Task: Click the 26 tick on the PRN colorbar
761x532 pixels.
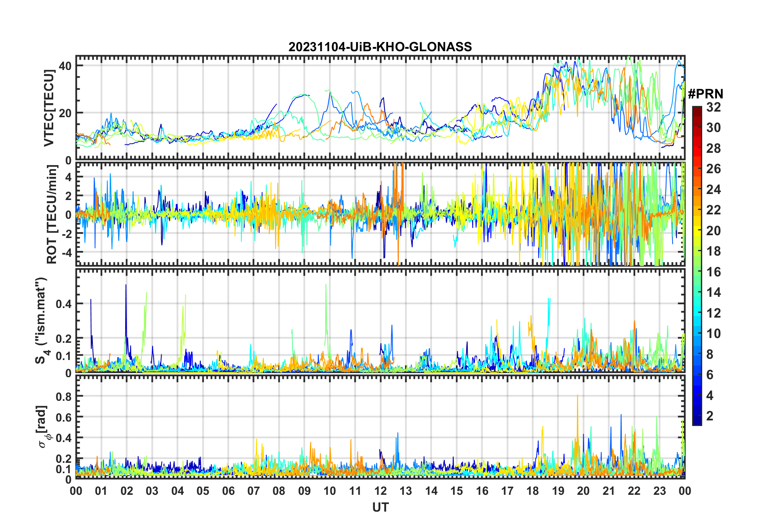Action: pyautogui.click(x=713, y=169)
